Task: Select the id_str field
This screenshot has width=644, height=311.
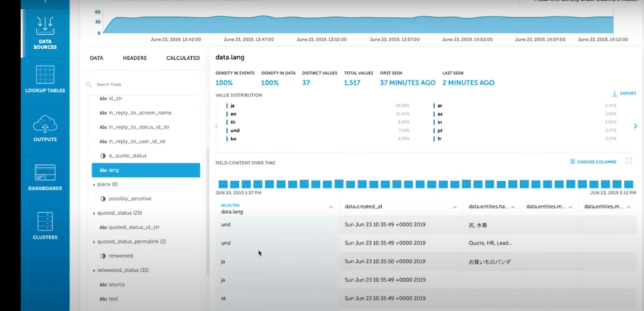Action: pyautogui.click(x=115, y=99)
